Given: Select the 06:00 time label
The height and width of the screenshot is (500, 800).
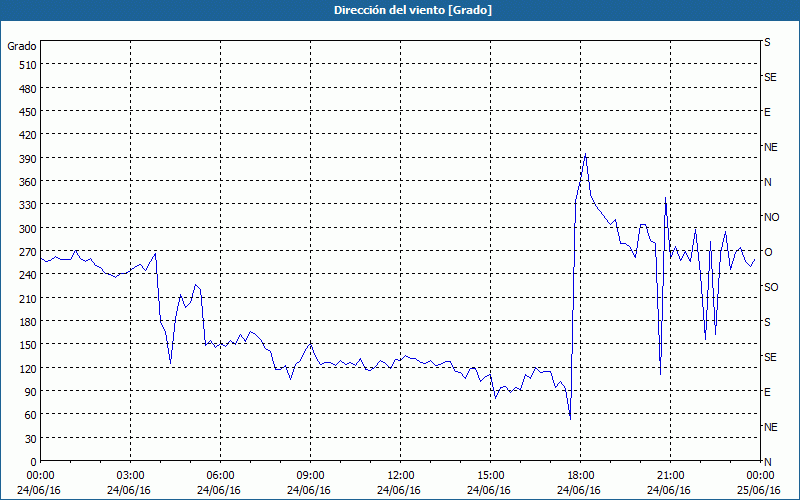Looking at the screenshot, I should [220, 476].
